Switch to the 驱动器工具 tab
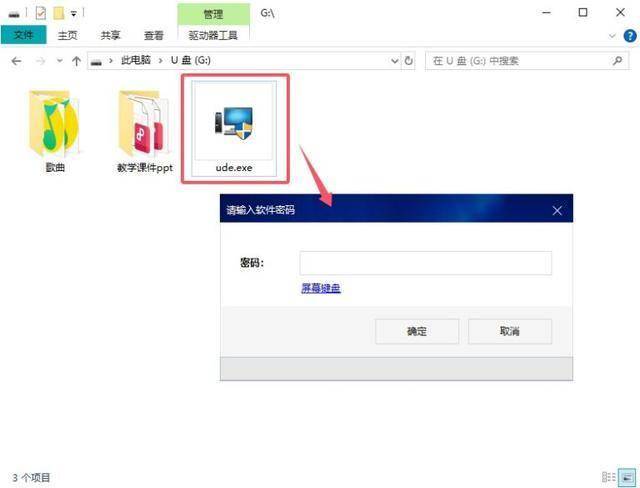Image resolution: width=640 pixels, height=488 pixels. pyautogui.click(x=213, y=35)
